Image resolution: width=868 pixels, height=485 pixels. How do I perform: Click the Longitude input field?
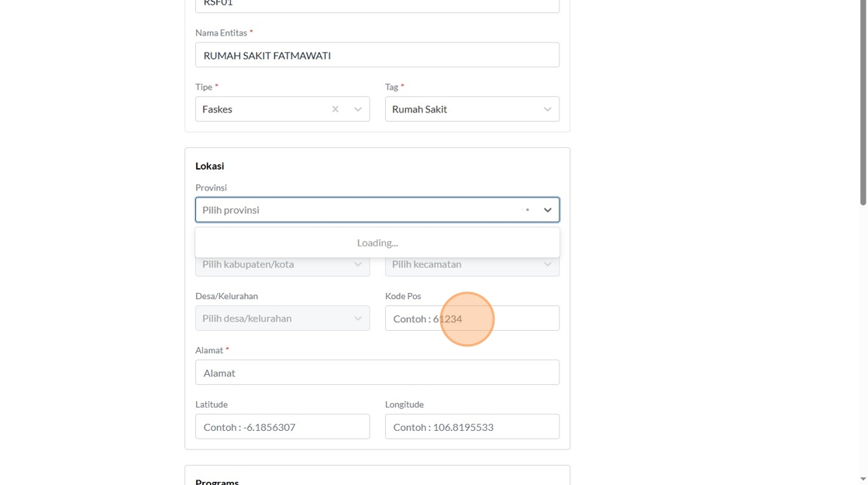point(472,427)
